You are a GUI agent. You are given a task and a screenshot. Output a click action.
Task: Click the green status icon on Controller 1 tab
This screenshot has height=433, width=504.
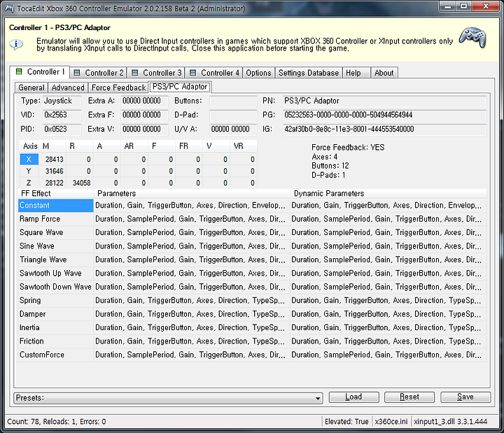coord(20,71)
